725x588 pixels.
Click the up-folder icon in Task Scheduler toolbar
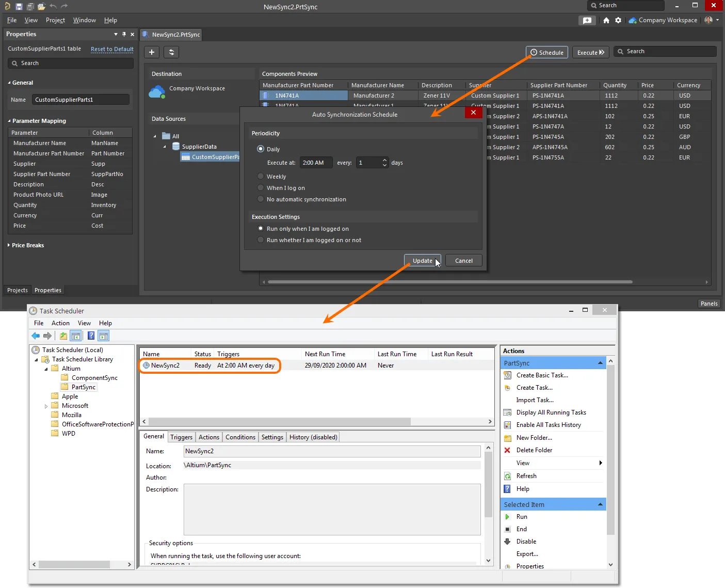pos(63,336)
